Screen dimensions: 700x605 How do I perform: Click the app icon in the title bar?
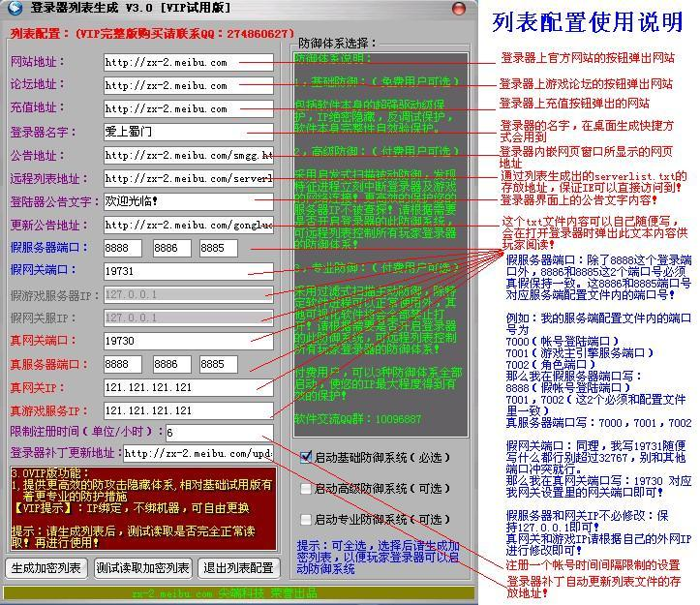[14, 9]
